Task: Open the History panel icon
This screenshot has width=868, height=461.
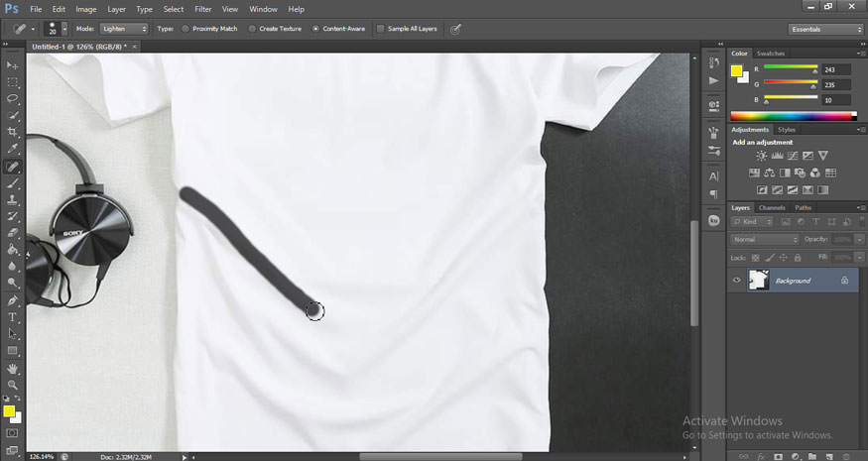Action: (714, 63)
